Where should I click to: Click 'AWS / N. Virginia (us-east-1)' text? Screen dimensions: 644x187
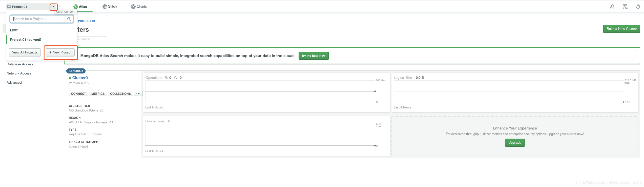91,122
